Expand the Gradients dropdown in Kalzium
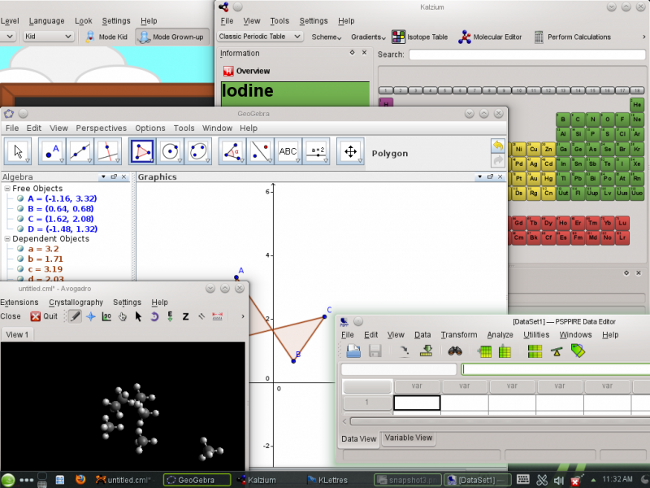The width and height of the screenshot is (650, 488). pos(368,37)
